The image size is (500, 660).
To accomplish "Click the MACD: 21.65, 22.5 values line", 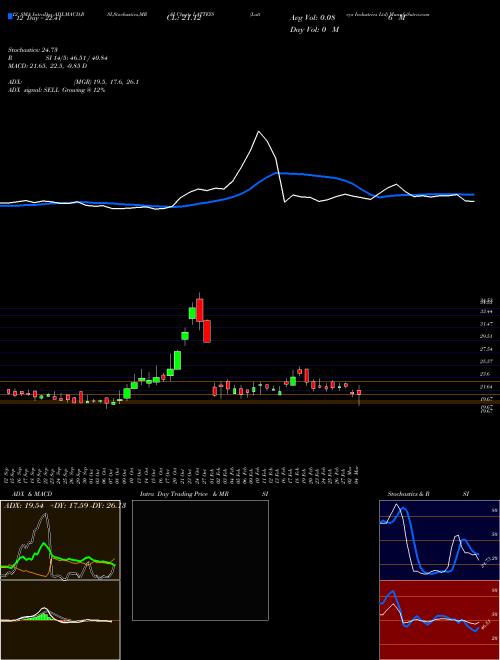I will tap(47, 66).
